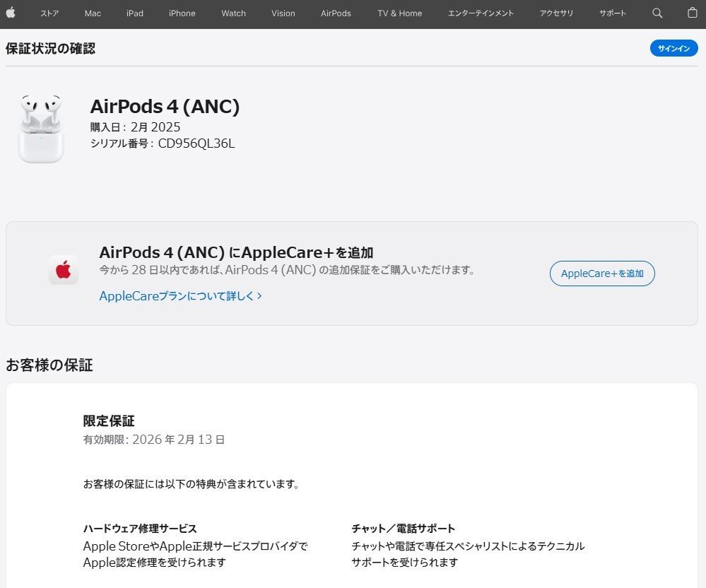
Task: Open the Apple logo home link
Action: tap(11, 13)
